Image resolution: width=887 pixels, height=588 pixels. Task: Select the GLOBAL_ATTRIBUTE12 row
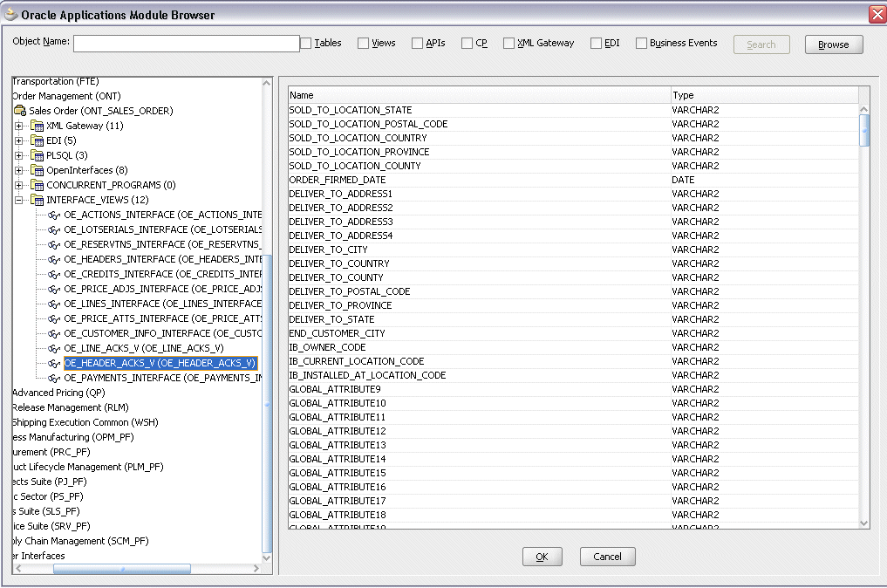click(x=574, y=431)
